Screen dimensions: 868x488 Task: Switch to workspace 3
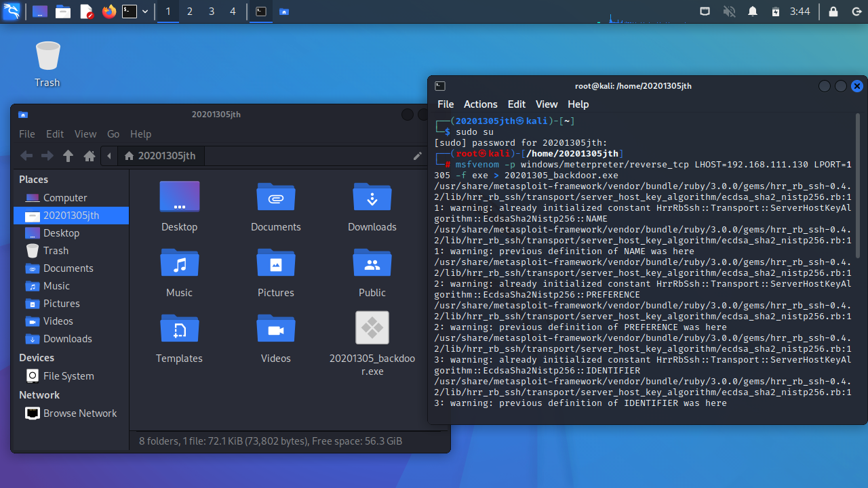(212, 12)
